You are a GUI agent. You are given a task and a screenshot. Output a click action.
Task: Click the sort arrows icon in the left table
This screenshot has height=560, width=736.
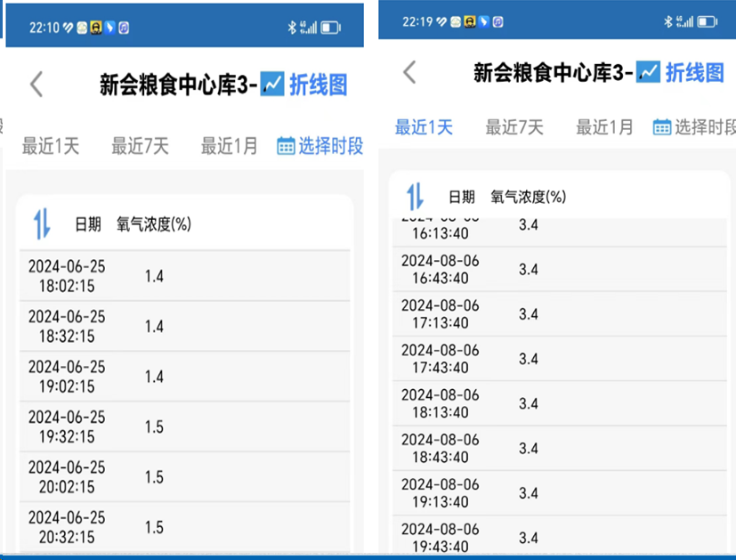click(42, 223)
